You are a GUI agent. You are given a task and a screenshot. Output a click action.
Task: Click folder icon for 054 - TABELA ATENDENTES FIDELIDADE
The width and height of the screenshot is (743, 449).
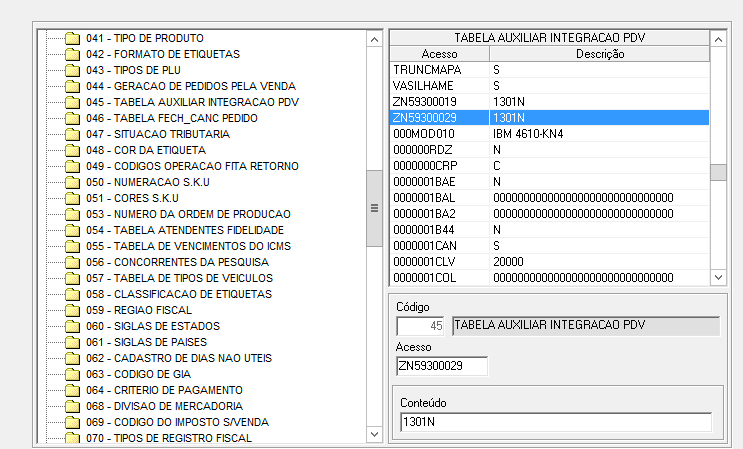[x=72, y=230]
